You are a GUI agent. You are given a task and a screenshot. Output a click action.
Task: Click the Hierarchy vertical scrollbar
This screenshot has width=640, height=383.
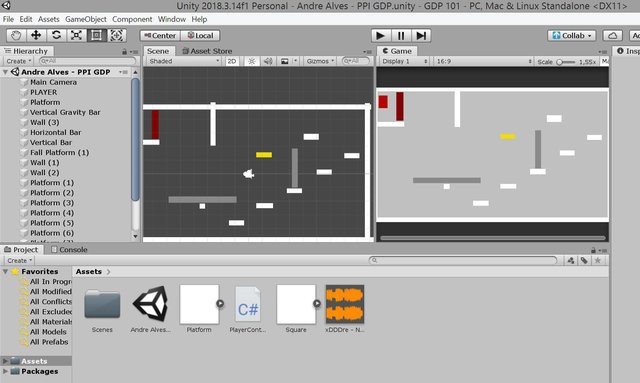pos(135,139)
